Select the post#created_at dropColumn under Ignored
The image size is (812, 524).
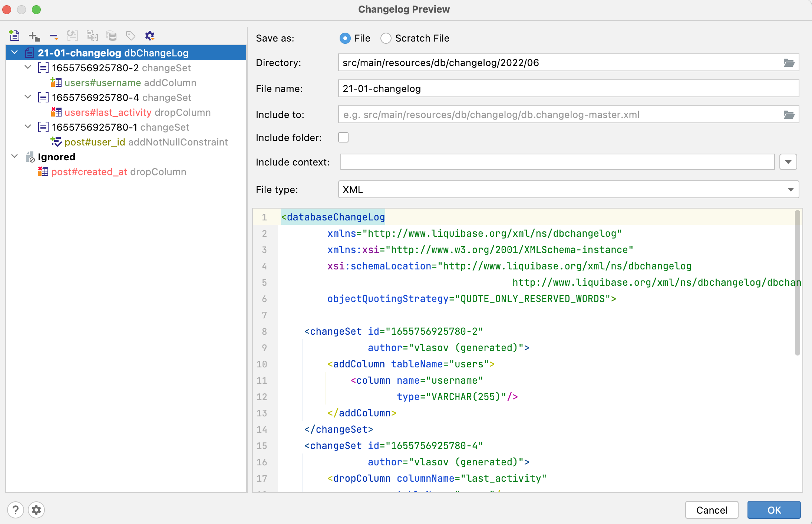point(90,171)
